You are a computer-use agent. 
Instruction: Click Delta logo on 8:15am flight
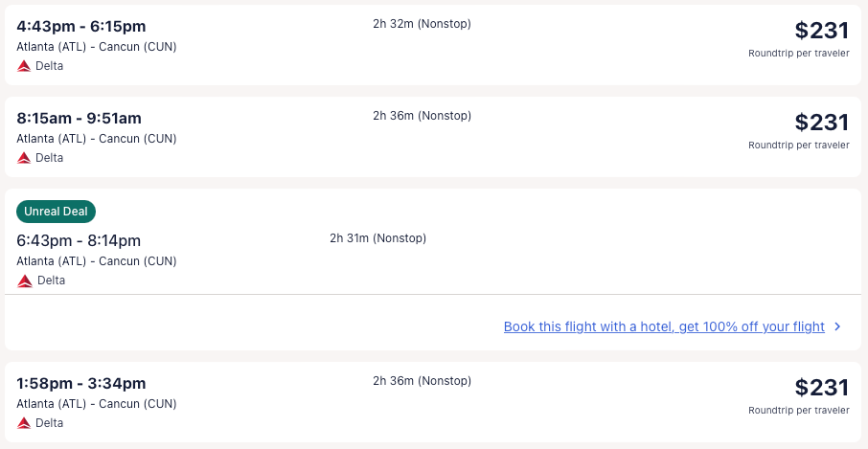point(24,158)
